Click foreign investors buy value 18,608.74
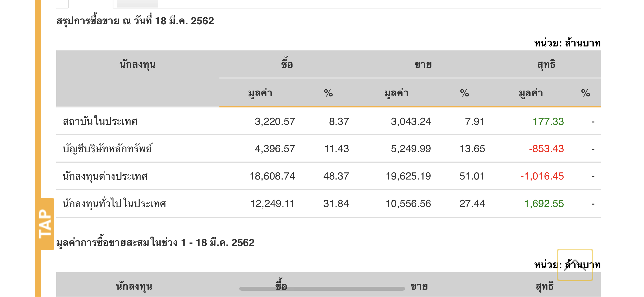This screenshot has width=644, height=297. click(x=272, y=176)
